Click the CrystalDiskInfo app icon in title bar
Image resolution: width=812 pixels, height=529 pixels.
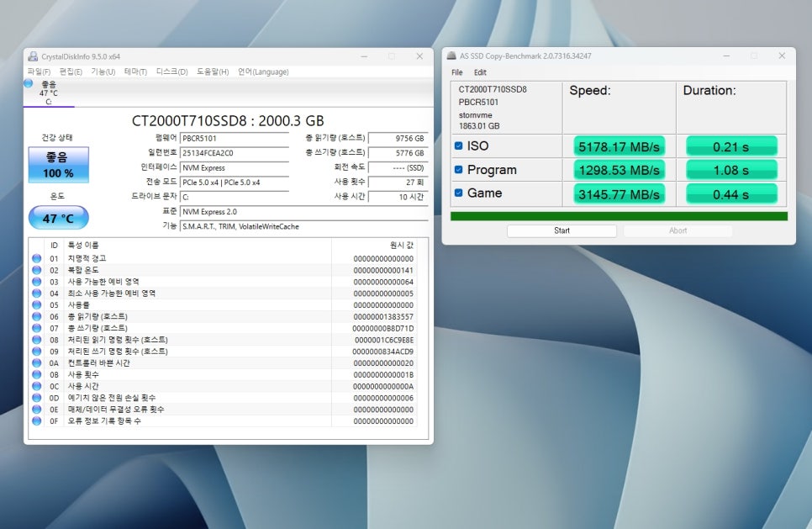click(x=33, y=56)
